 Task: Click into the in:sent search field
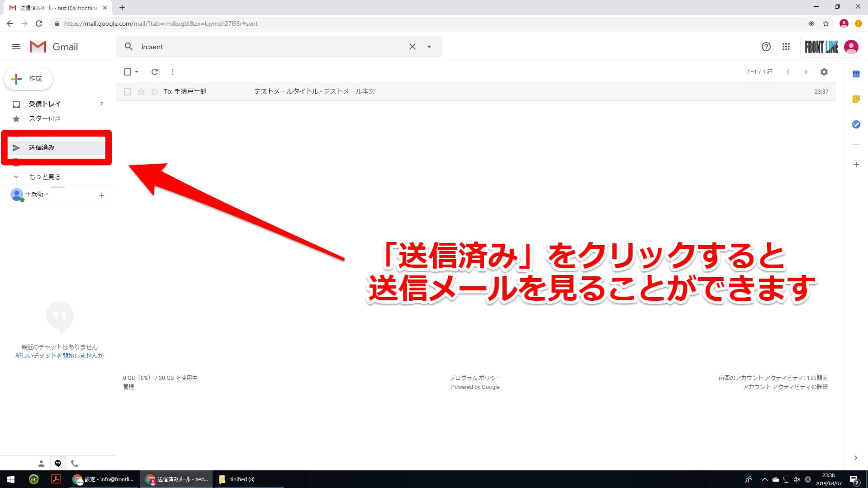pos(271,47)
